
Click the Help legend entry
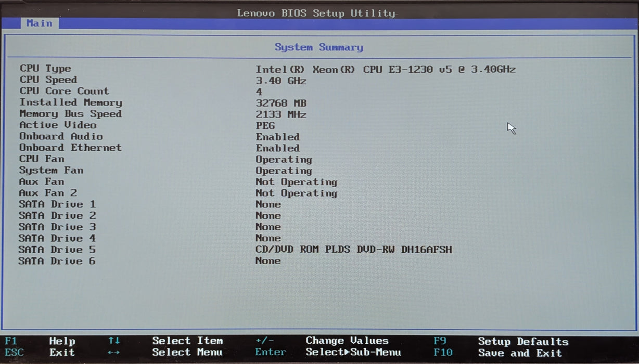pos(62,342)
